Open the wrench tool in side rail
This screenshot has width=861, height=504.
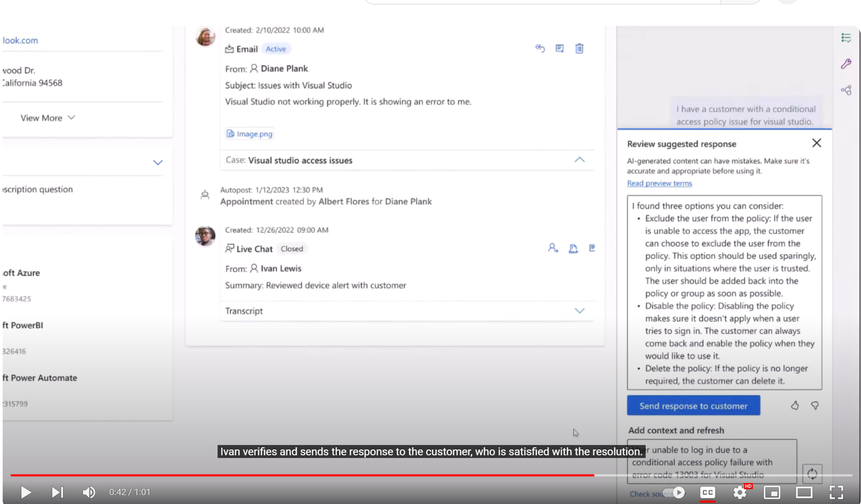point(846,64)
